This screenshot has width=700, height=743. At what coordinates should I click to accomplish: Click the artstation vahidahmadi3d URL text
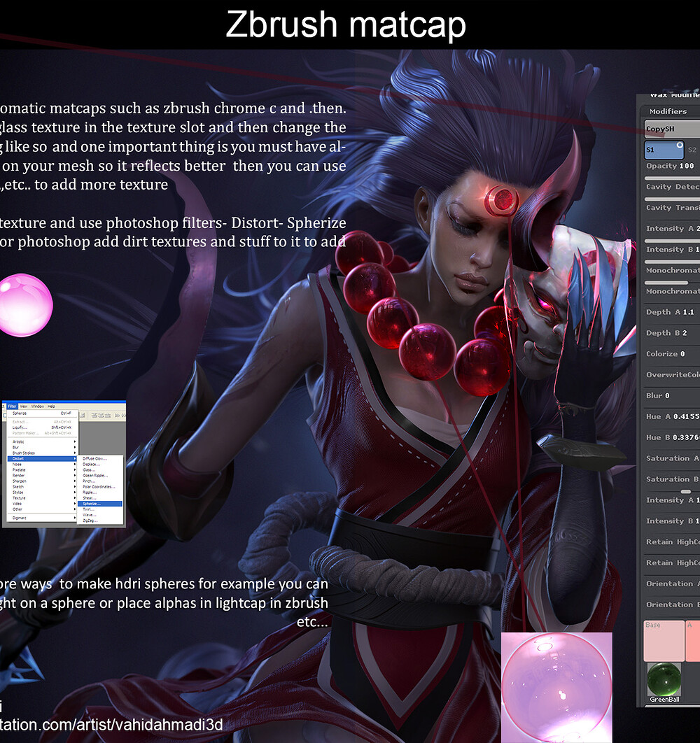point(111,725)
